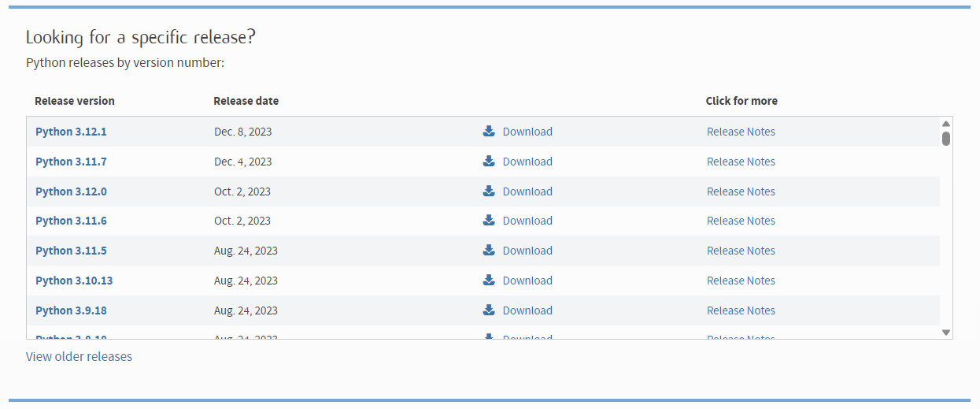Viewport: 980px width, 409px height.
Task: Click download icon for Python 3.11.7
Action: pos(489,162)
